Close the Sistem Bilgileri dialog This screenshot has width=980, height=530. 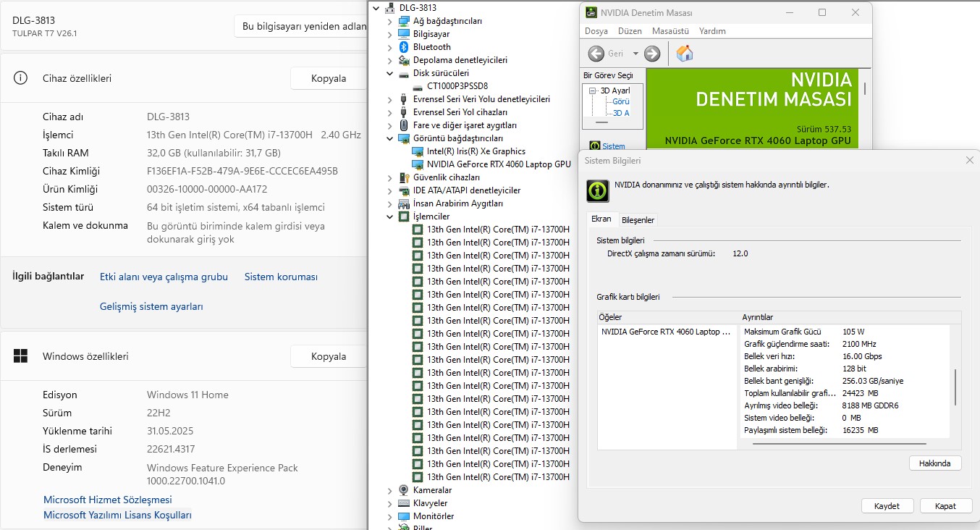pos(970,160)
